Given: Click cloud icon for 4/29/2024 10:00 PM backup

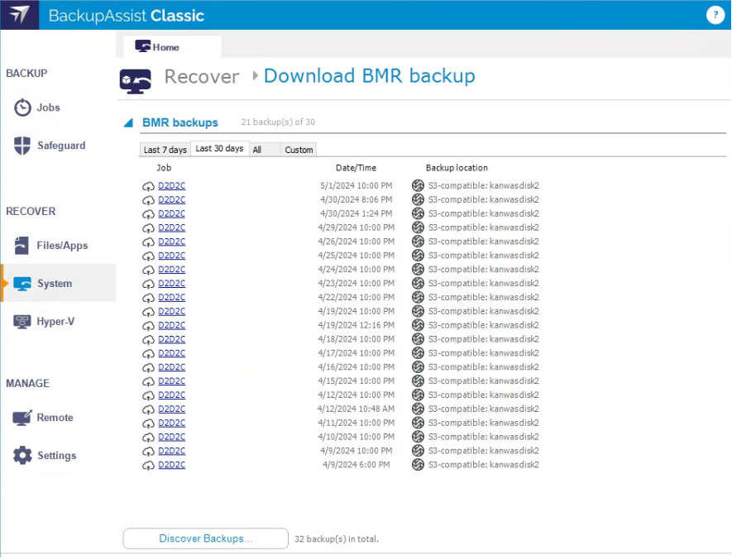Looking at the screenshot, I should click(148, 228).
